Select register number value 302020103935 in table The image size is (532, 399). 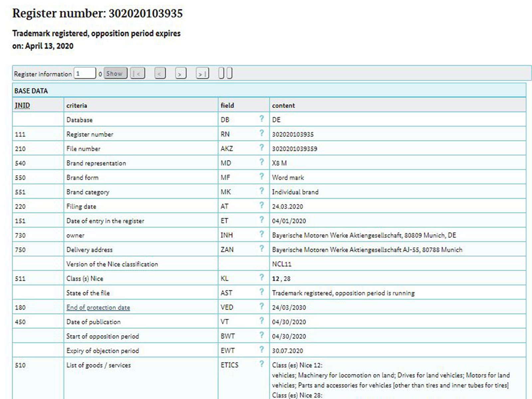coord(293,134)
